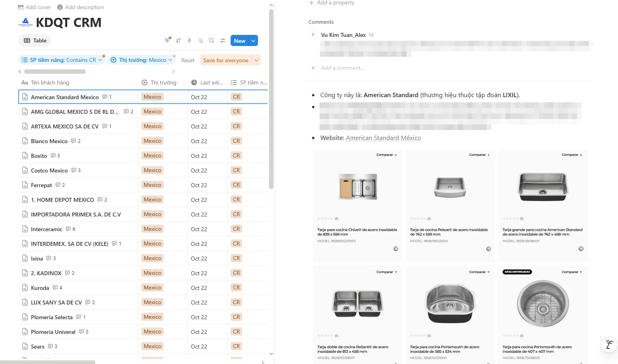Open comments on the Interceramic row
Image resolution: width=618 pixels, height=364 pixels.
click(71, 229)
